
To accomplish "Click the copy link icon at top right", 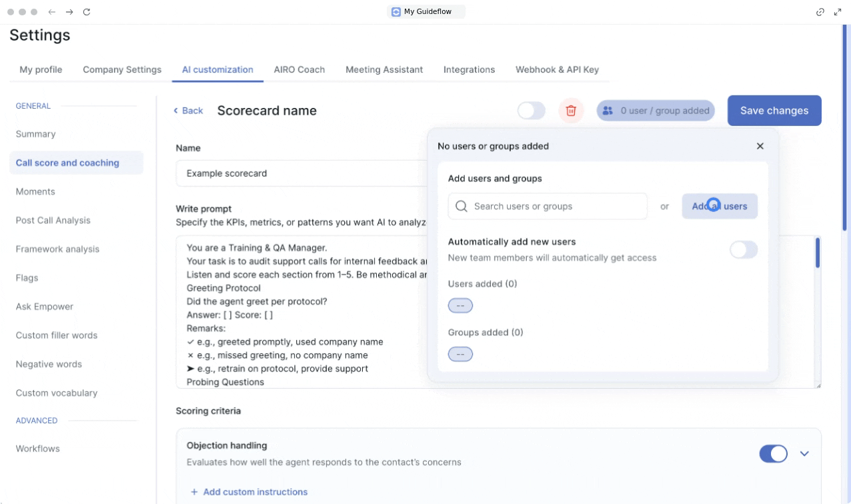I will click(820, 12).
